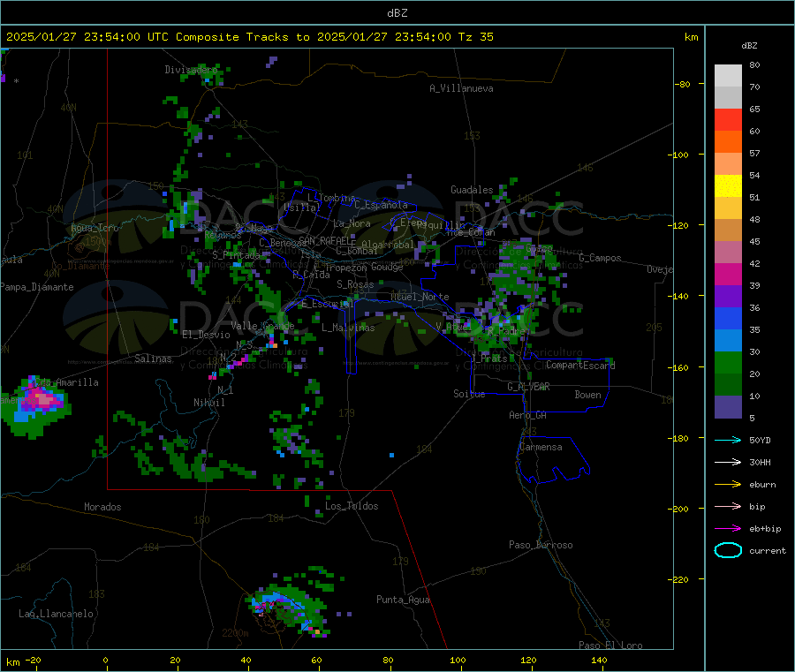The height and width of the screenshot is (672, 795).
Task: Select the blue 35 dBZ color band
Action: pyautogui.click(x=728, y=318)
